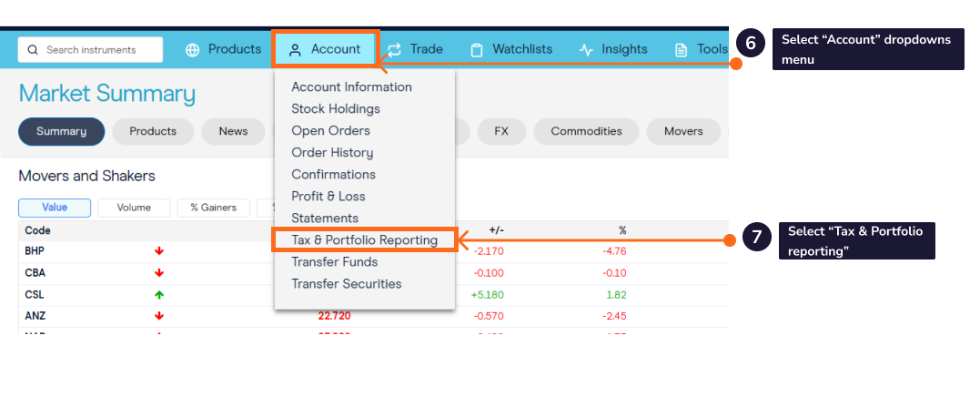The height and width of the screenshot is (407, 980).
Task: Open Order History from the menu
Action: tap(332, 153)
